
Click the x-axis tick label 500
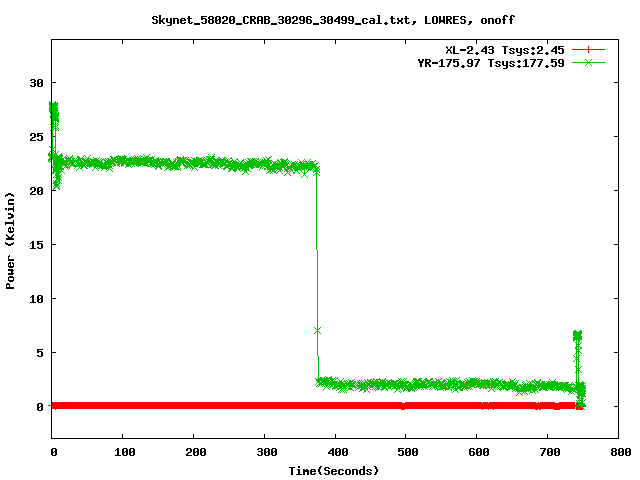click(x=408, y=452)
